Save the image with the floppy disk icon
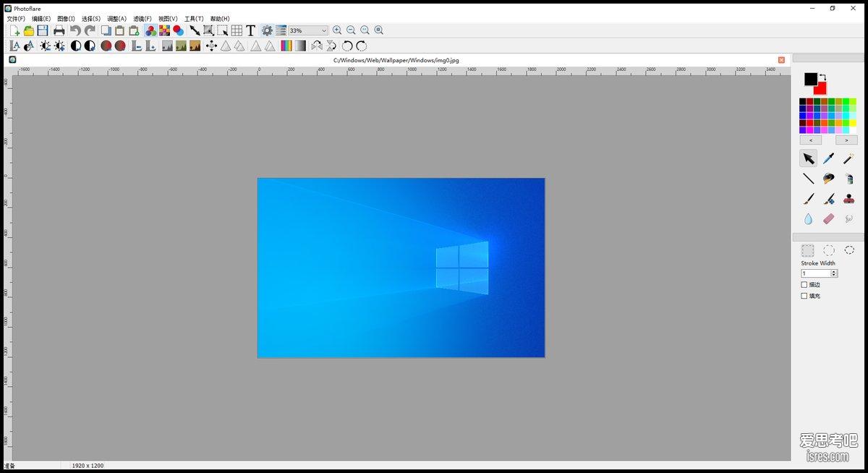The width and height of the screenshot is (868, 473). tap(43, 30)
